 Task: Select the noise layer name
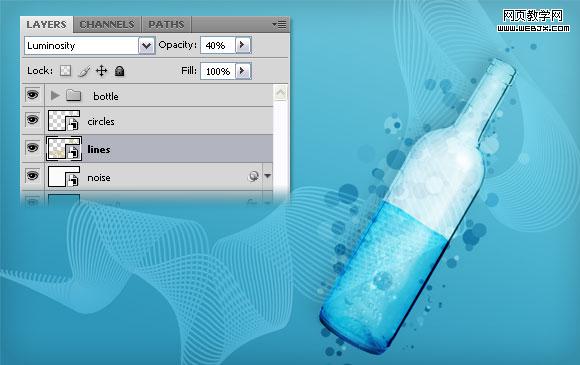point(99,178)
